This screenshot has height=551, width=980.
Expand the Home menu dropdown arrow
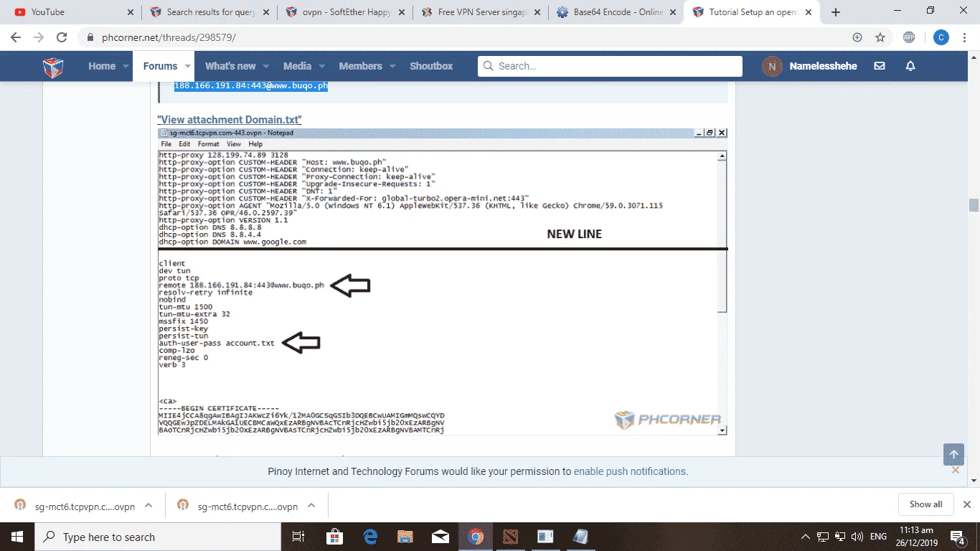(x=126, y=66)
